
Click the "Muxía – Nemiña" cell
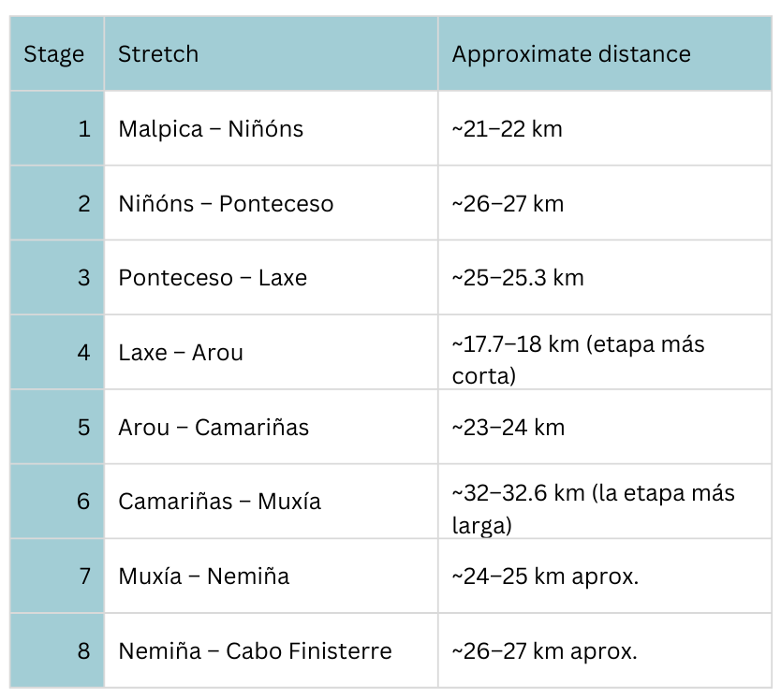(x=203, y=576)
